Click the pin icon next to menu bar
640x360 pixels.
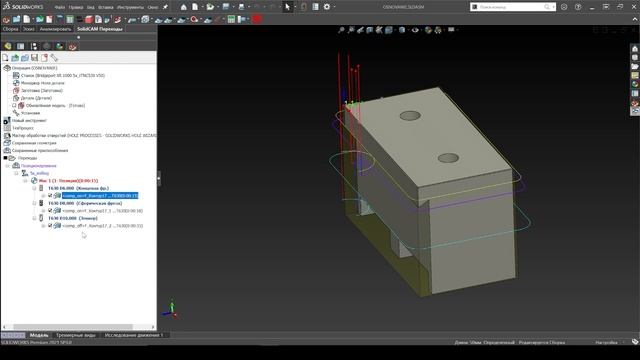coord(165,7)
